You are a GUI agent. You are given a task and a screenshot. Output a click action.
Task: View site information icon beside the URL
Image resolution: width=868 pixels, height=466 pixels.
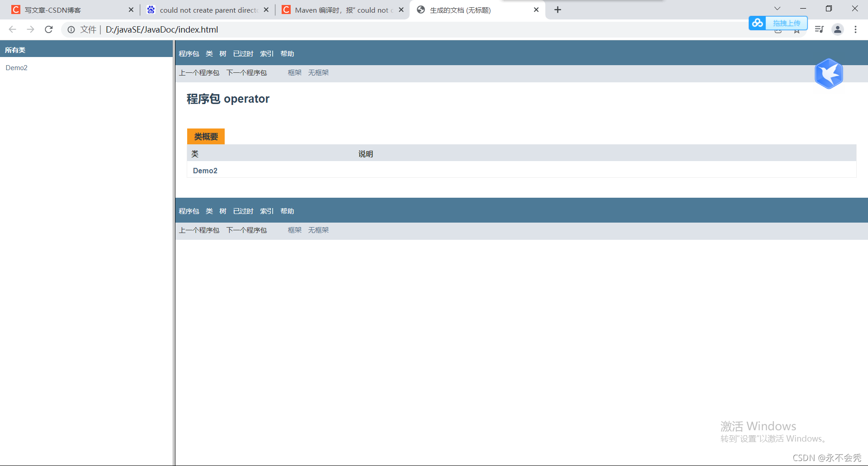point(71,29)
